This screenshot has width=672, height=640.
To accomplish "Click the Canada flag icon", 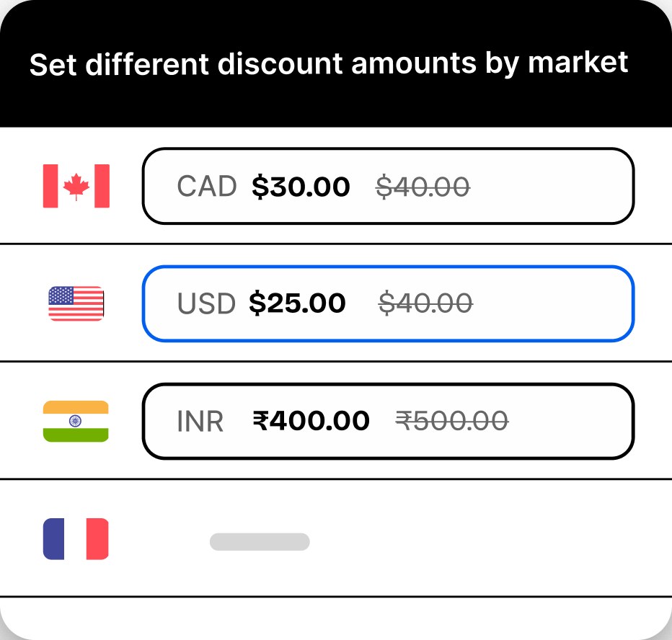I will 76,186.
